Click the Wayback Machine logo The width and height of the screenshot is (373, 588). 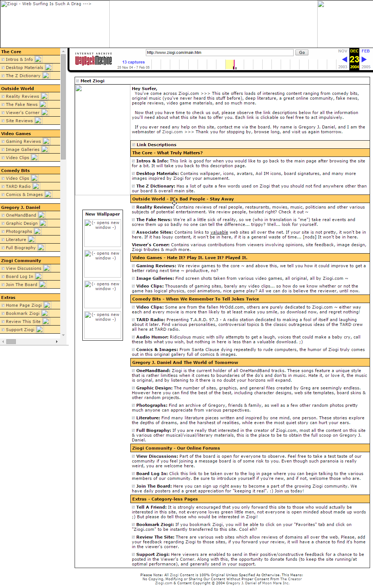(x=93, y=59)
